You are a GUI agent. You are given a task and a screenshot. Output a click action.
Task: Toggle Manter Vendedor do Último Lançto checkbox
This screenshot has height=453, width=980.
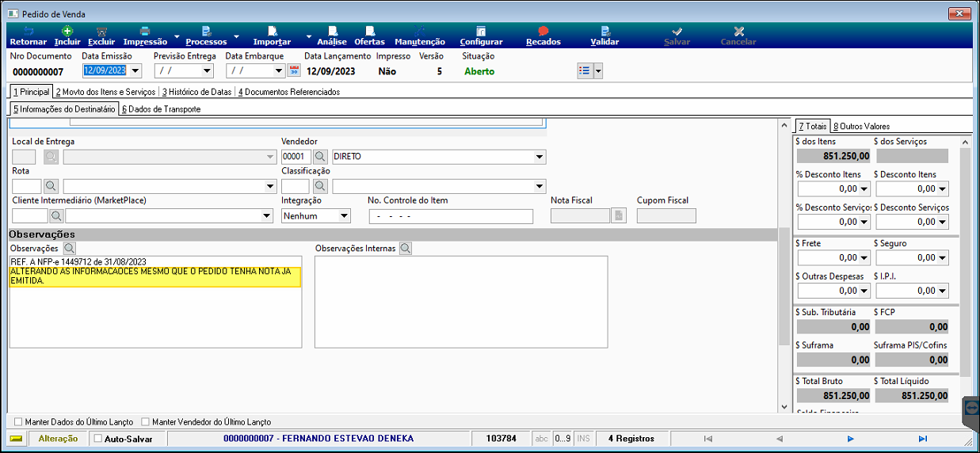click(x=144, y=422)
